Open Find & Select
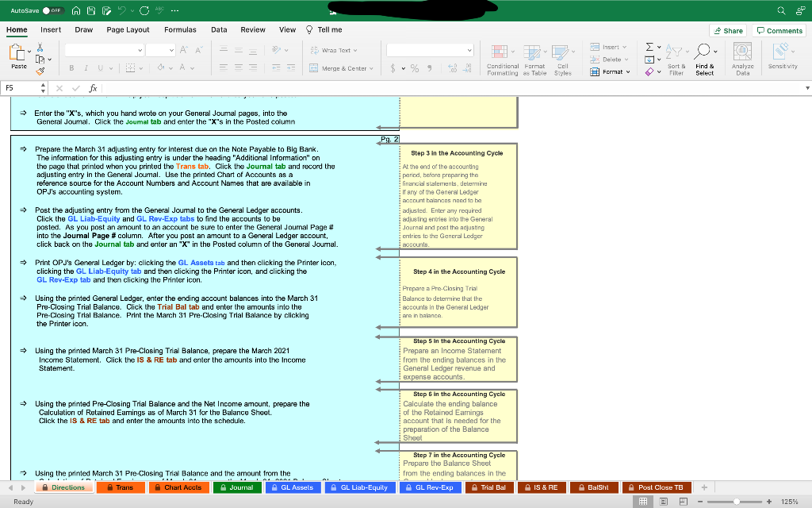 [705, 60]
